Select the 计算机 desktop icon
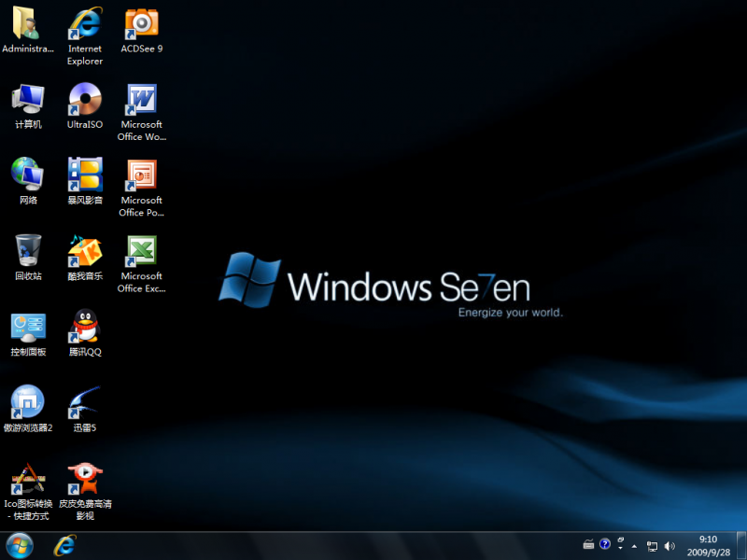This screenshot has width=747, height=560. (28, 105)
